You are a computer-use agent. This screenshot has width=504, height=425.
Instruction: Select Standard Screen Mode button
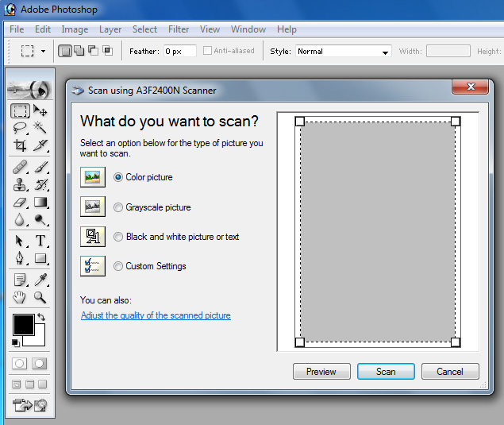17,384
